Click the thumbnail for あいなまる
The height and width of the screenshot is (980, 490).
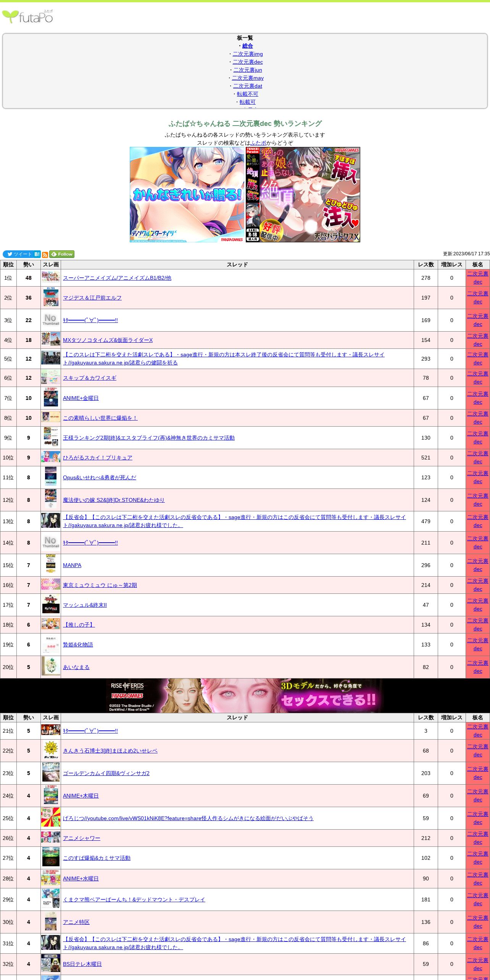click(51, 666)
